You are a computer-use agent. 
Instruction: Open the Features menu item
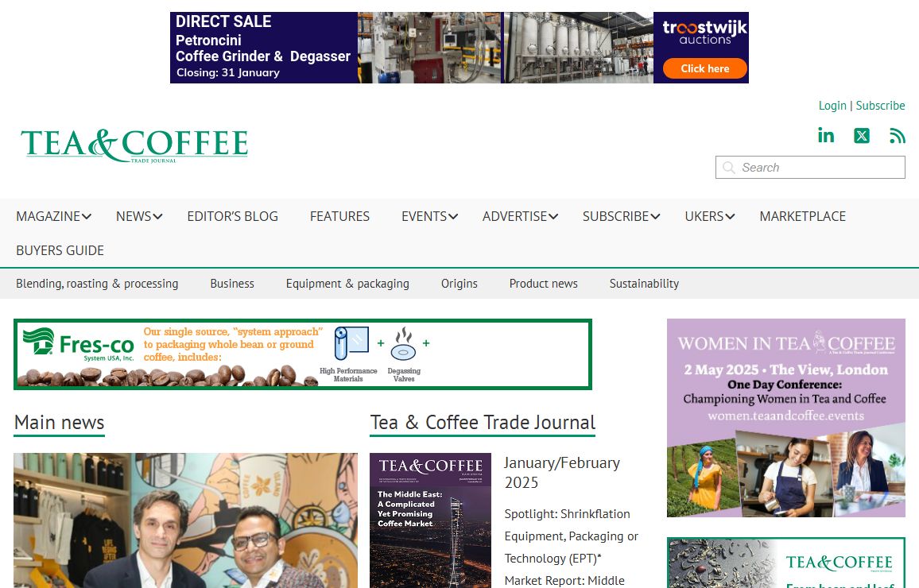click(x=339, y=216)
